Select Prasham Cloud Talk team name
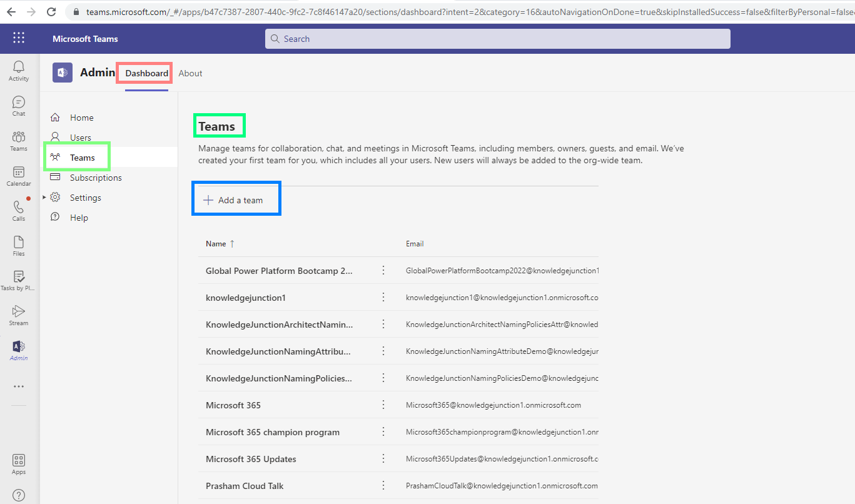This screenshot has width=855, height=504. [245, 486]
